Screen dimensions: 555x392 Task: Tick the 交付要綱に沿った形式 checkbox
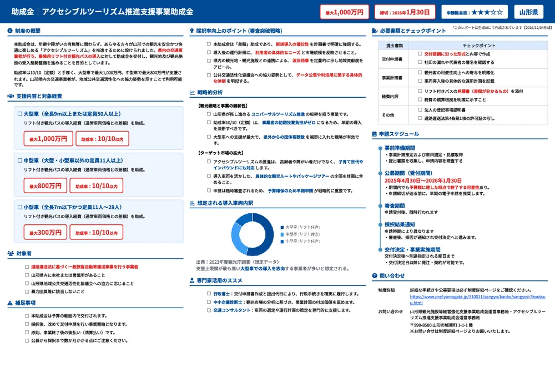[x=419, y=55]
